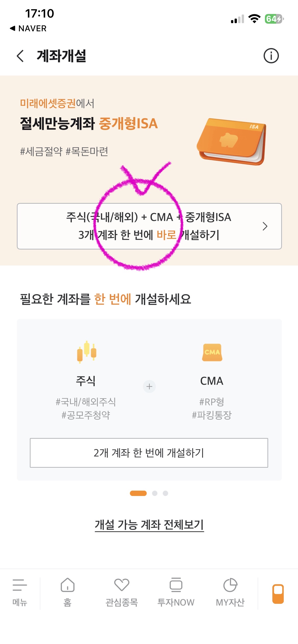Tap the chevron on the ISA banner

click(265, 226)
